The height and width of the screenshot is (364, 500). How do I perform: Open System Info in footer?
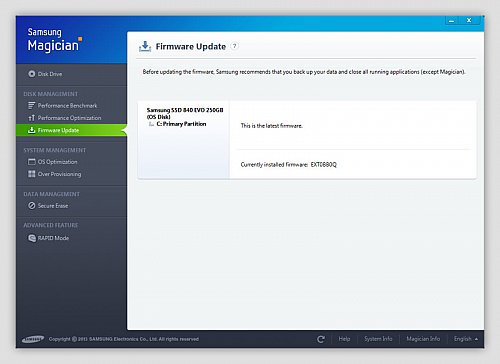point(378,339)
